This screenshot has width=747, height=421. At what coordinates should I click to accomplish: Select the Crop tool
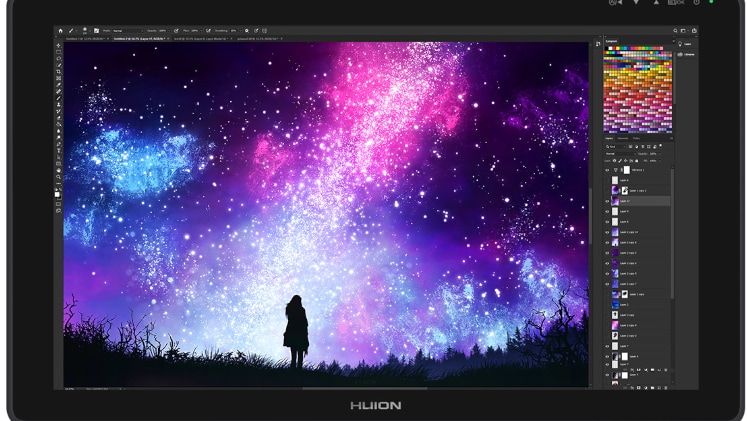tap(59, 71)
